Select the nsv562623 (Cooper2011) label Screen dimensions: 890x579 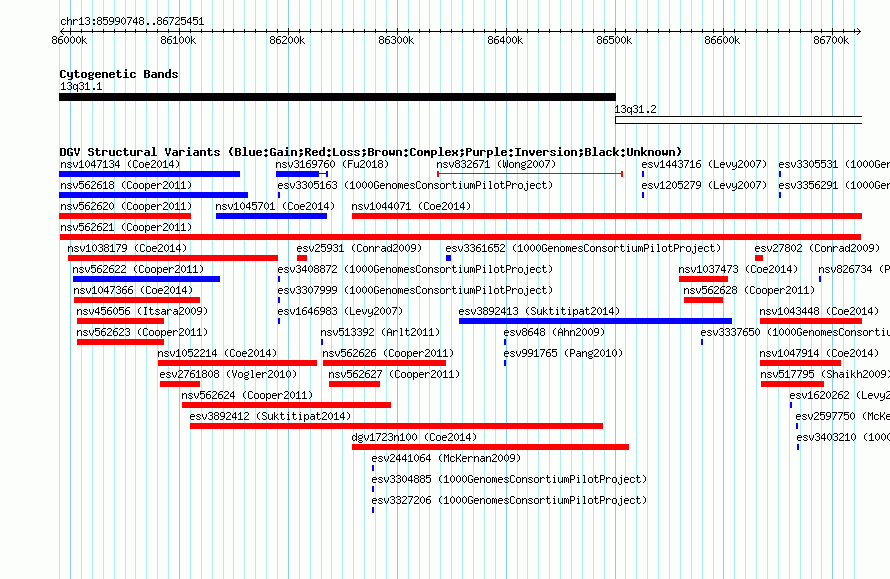142,332
